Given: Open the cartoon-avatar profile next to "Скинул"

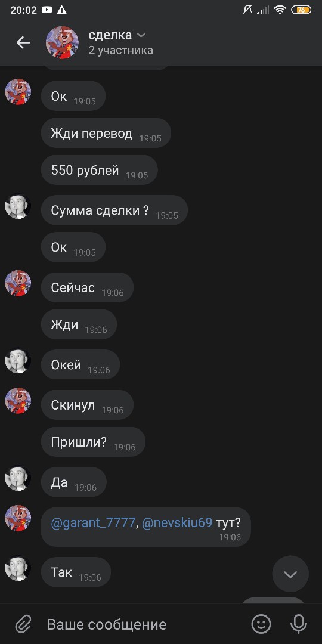Looking at the screenshot, I should pyautogui.click(x=18, y=401).
